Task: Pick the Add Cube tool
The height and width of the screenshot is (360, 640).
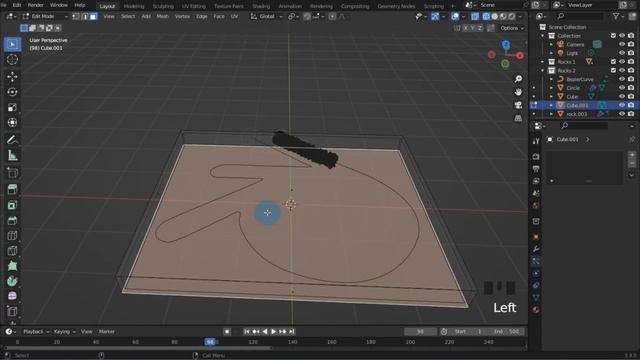Action: click(x=12, y=173)
